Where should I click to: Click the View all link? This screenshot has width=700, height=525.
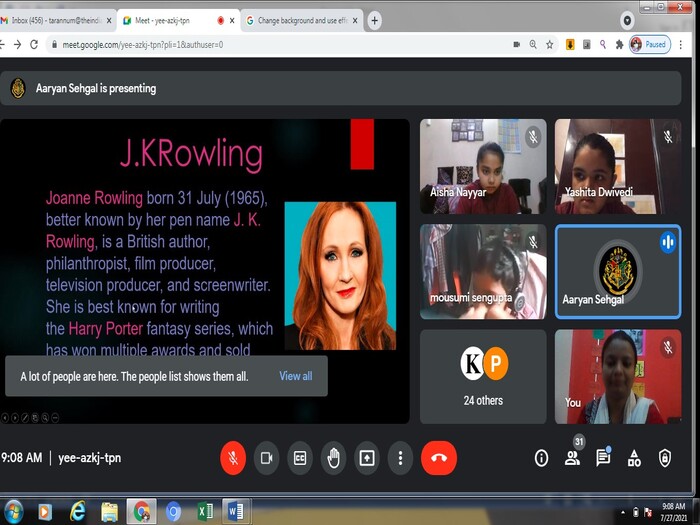(296, 376)
